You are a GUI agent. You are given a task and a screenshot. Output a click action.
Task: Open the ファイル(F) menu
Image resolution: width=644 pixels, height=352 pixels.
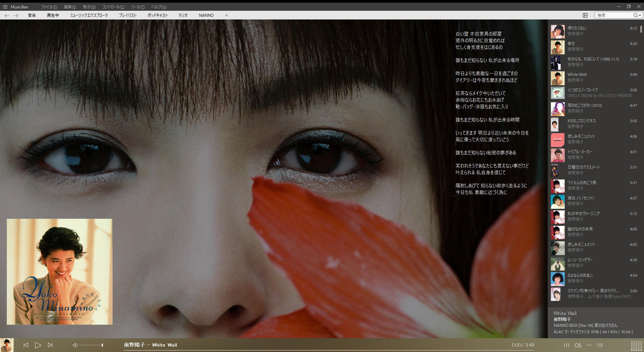pos(49,7)
